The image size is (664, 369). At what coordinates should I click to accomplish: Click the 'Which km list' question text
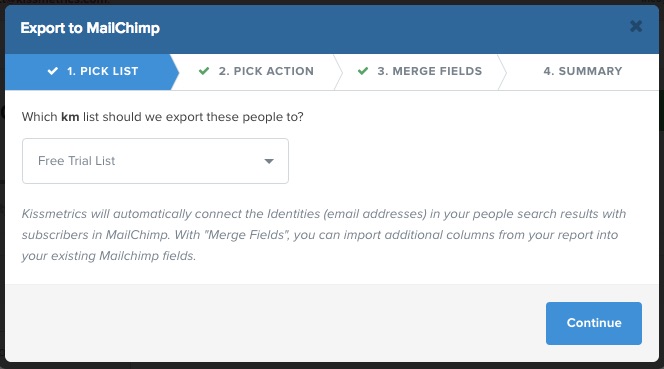coord(163,117)
